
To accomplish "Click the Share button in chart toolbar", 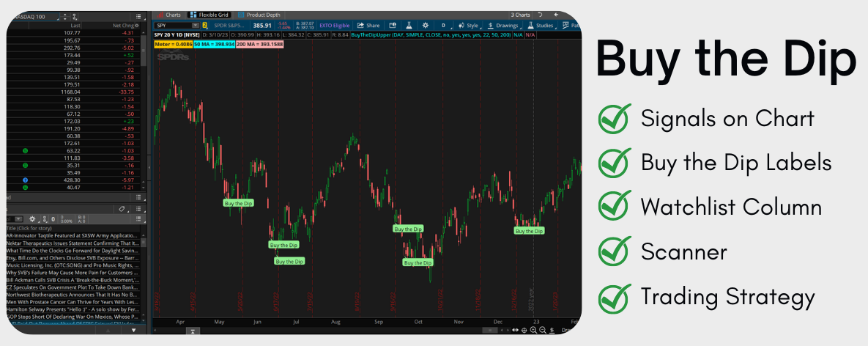I will point(368,26).
